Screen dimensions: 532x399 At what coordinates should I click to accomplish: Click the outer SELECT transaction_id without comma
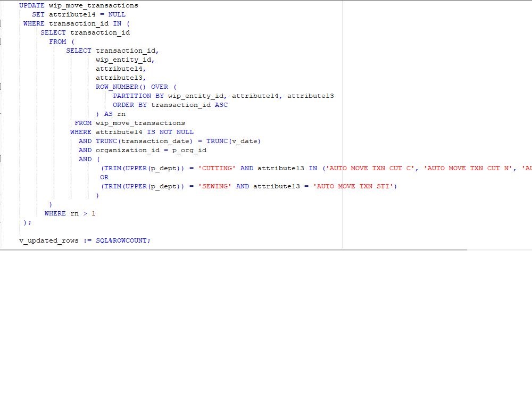[x=85, y=32]
